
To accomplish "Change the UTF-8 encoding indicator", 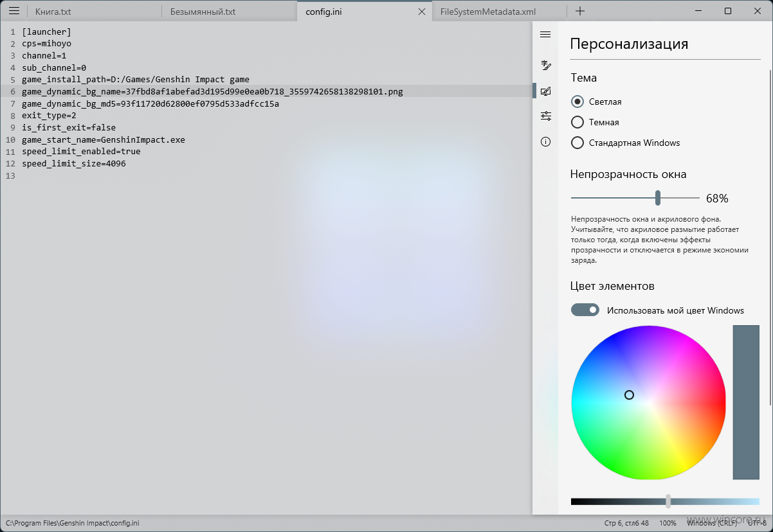I will [757, 523].
